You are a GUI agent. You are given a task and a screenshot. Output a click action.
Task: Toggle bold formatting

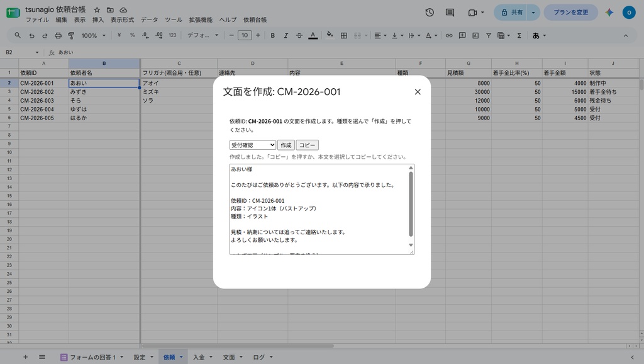(x=272, y=36)
